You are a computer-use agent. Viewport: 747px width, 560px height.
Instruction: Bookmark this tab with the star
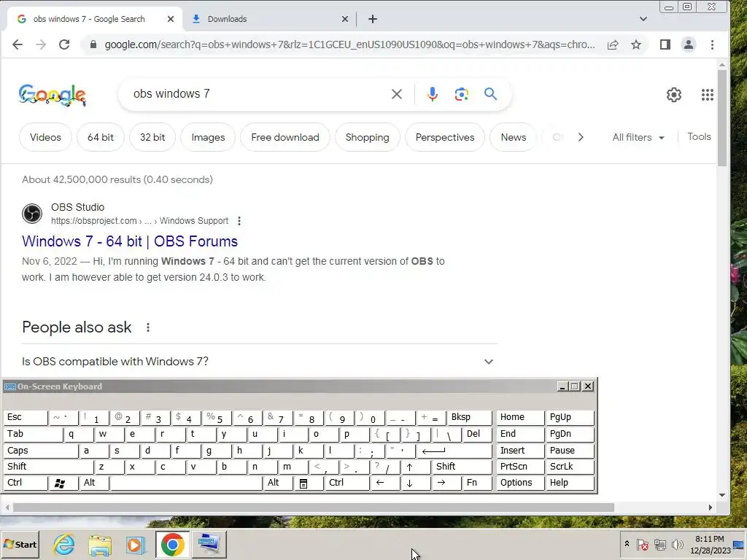coord(636,44)
